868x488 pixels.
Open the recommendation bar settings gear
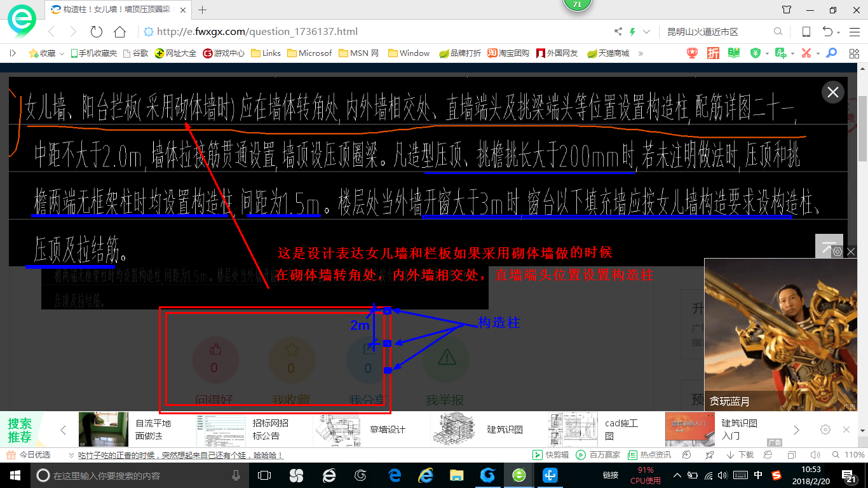pyautogui.click(x=825, y=430)
